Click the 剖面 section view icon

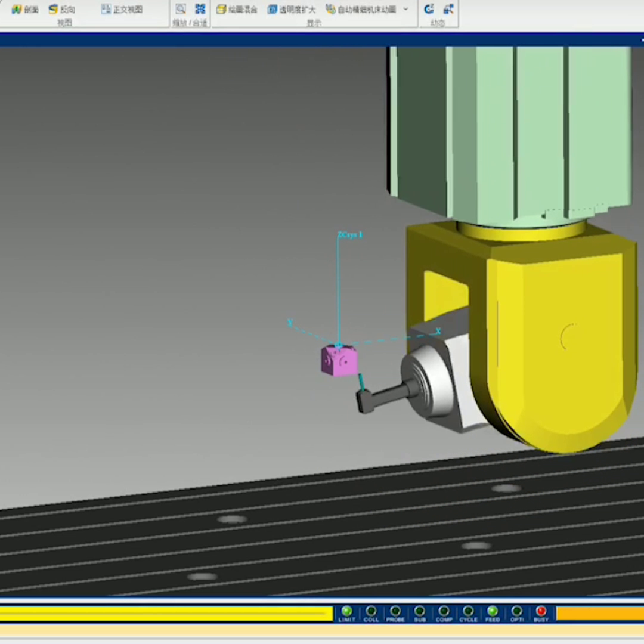pyautogui.click(x=17, y=10)
